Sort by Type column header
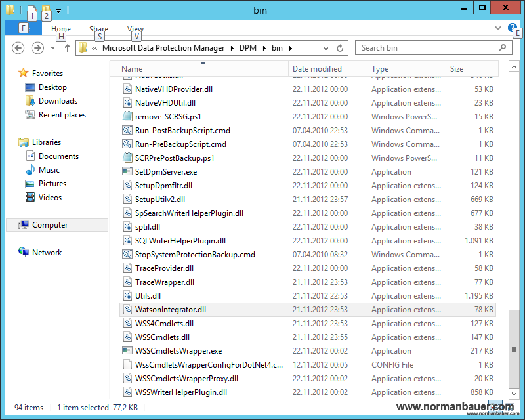Screen dimensions: 525x420 (406, 69)
